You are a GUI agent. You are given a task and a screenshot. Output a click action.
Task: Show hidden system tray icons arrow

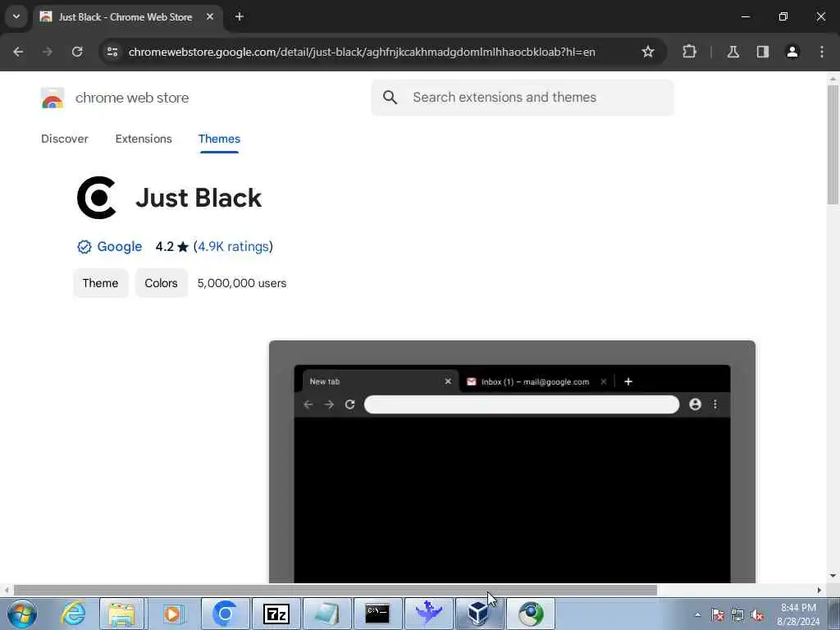[697, 615]
